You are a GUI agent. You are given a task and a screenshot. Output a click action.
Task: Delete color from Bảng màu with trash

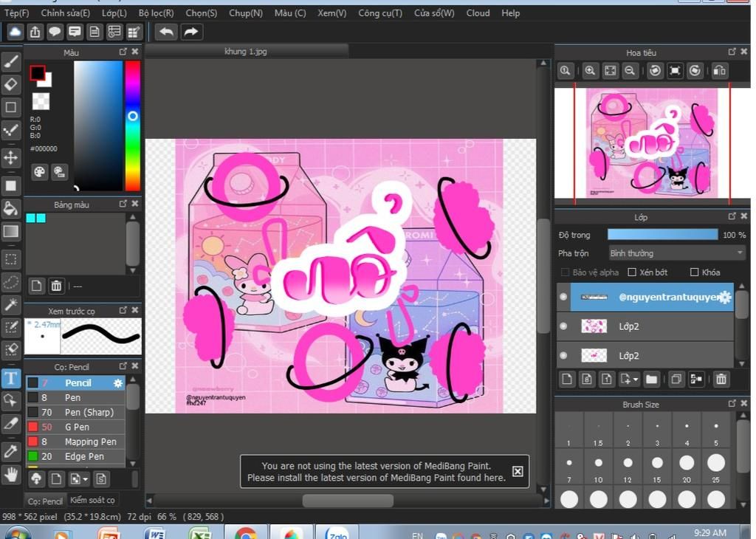(x=56, y=286)
